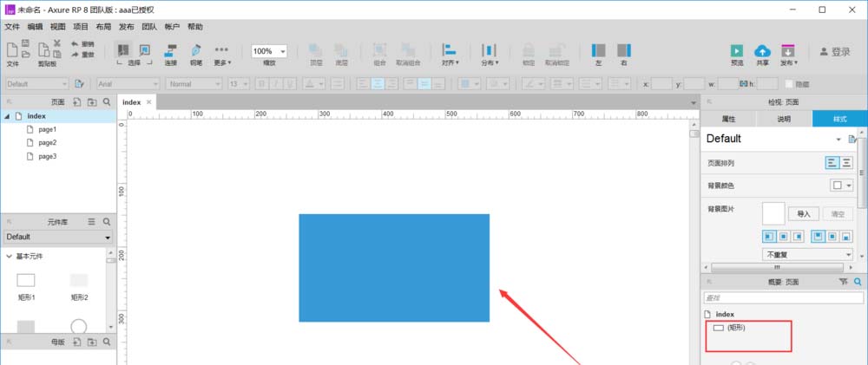Toggle the 隐藏 hidden checkbox
This screenshot has height=365, width=868.
pos(789,84)
